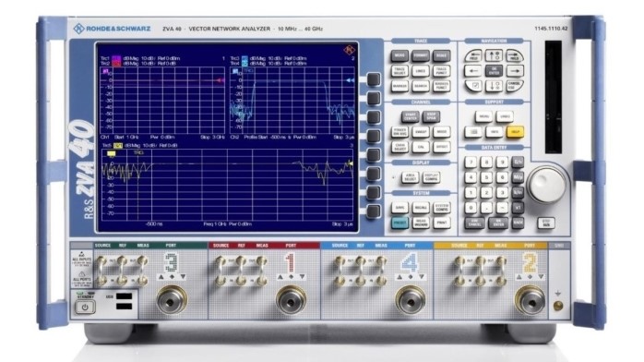Push the FORMAT trace key

pyautogui.click(x=420, y=56)
